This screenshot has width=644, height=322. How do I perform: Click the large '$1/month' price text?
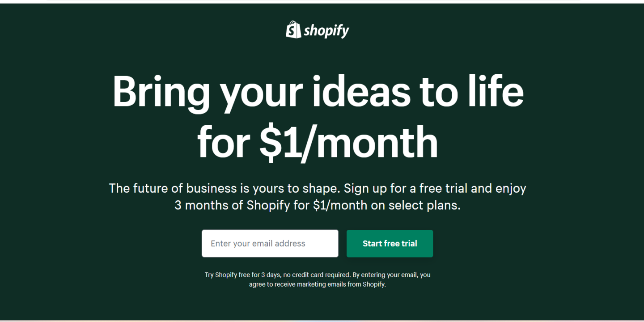tap(349, 142)
